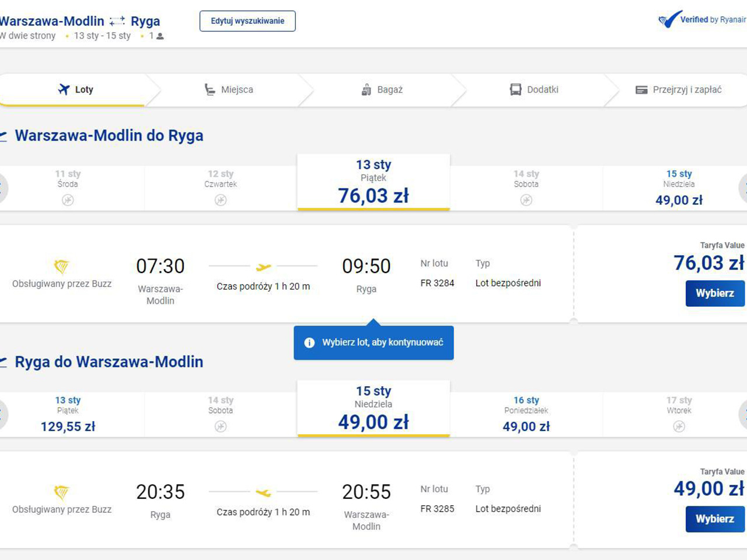Click the unavailable 14 sty Sobota outbound date
747x560 pixels.
click(x=526, y=188)
